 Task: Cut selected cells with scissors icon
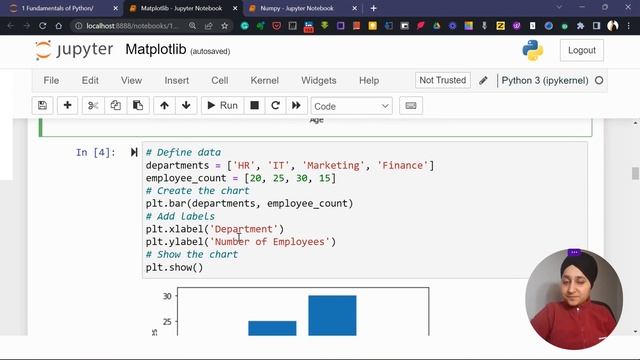coord(93,106)
